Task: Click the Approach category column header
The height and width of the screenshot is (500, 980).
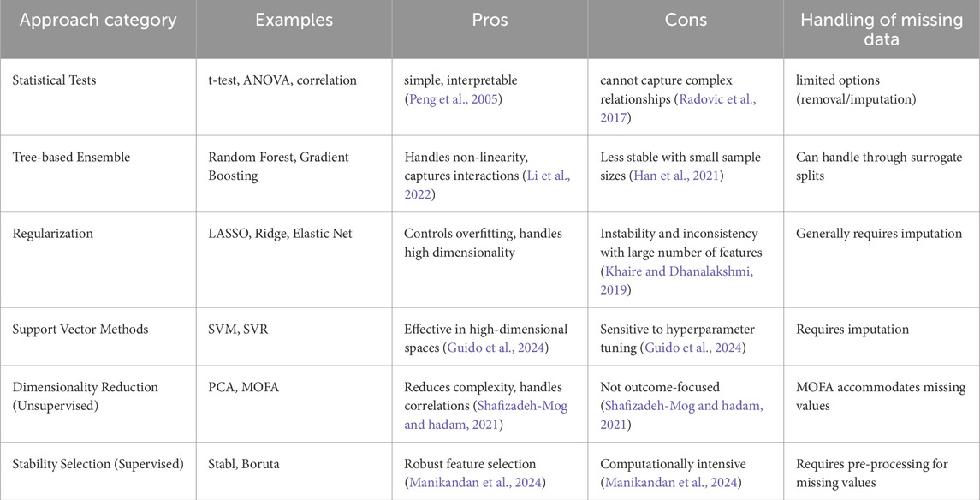Action: pyautogui.click(x=98, y=21)
